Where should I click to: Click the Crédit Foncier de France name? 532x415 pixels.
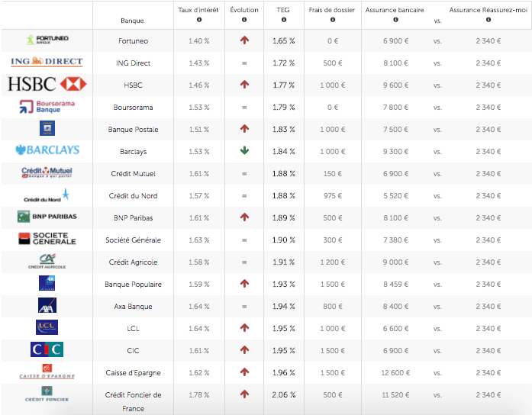click(x=133, y=401)
